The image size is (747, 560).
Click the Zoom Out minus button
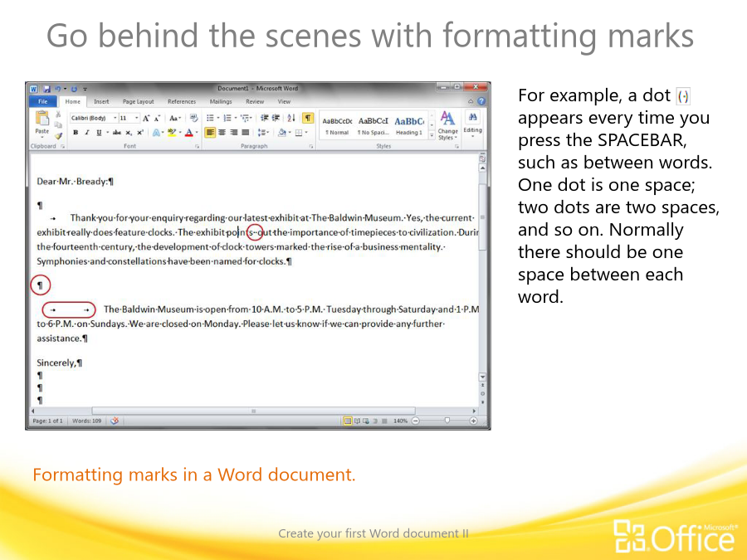pyautogui.click(x=416, y=421)
